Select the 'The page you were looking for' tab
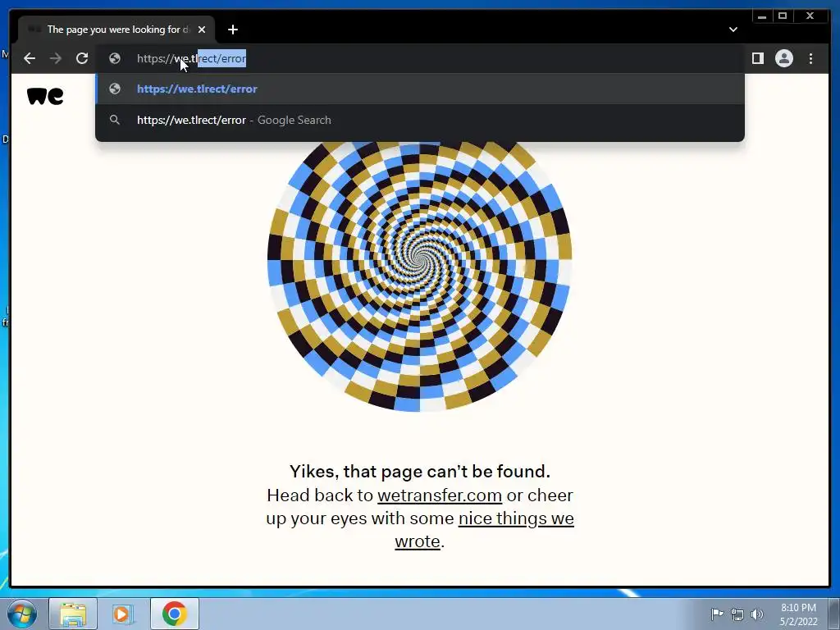The image size is (840, 630). pyautogui.click(x=116, y=30)
